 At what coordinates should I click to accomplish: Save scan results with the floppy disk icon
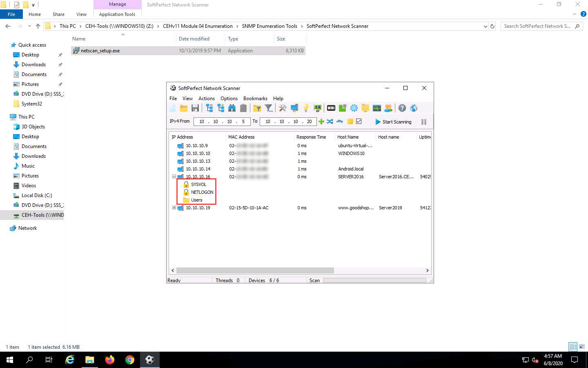tap(195, 108)
